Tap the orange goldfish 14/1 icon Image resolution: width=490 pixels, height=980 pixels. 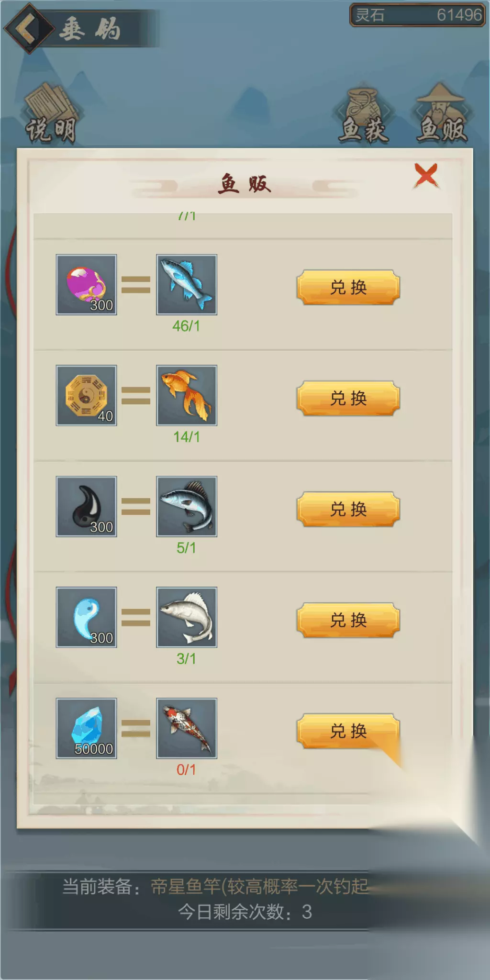187,396
